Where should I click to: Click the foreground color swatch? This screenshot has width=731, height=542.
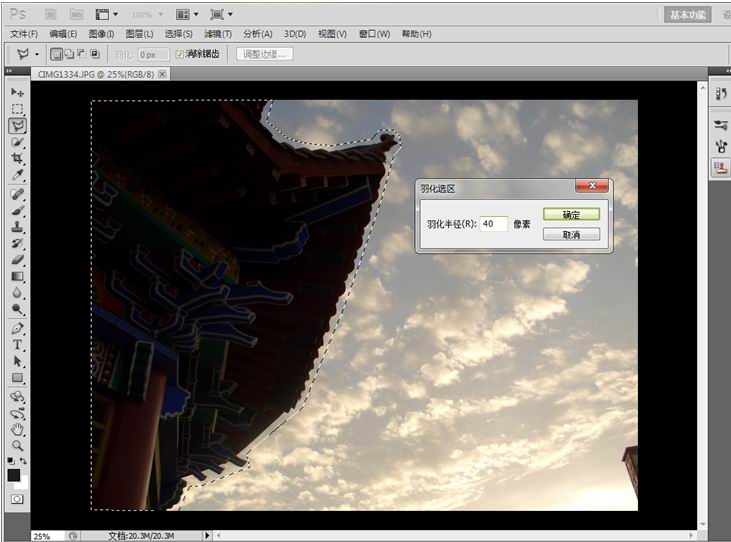[x=14, y=475]
